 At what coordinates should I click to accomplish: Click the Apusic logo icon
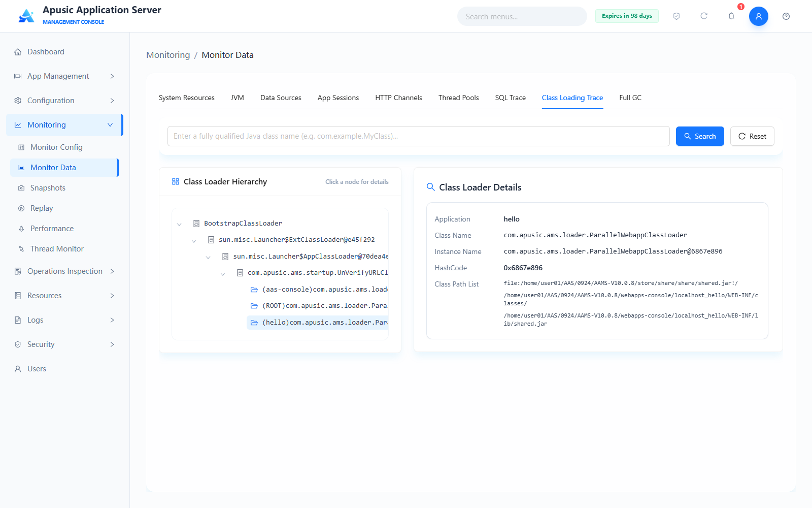tap(26, 16)
